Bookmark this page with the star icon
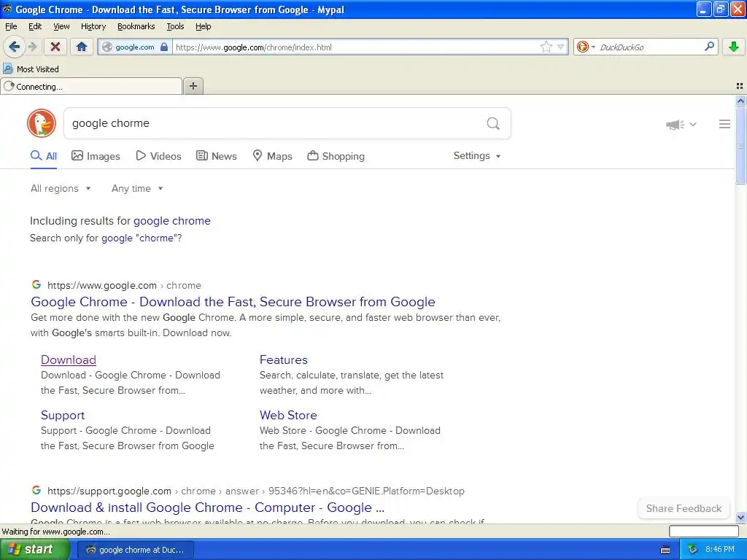Viewport: 747px width, 560px height. point(546,47)
